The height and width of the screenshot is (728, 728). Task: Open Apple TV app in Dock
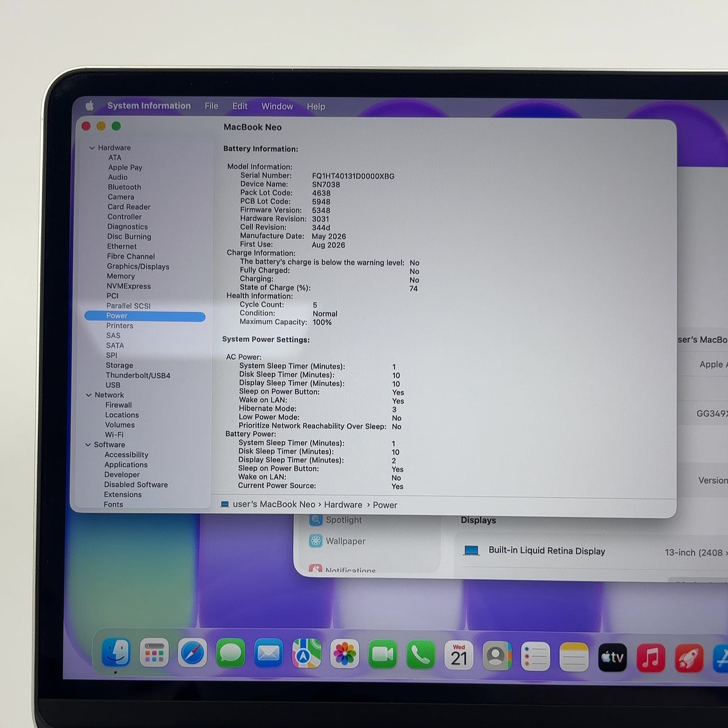(613, 657)
